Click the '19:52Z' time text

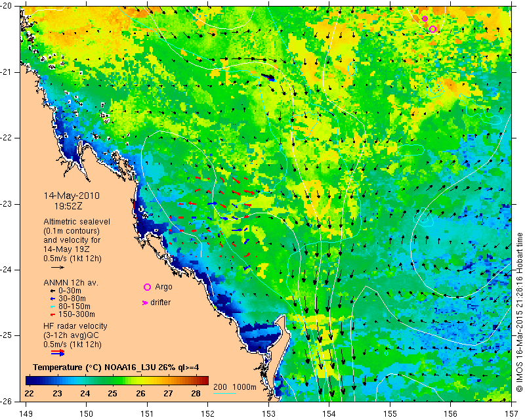tap(68, 206)
